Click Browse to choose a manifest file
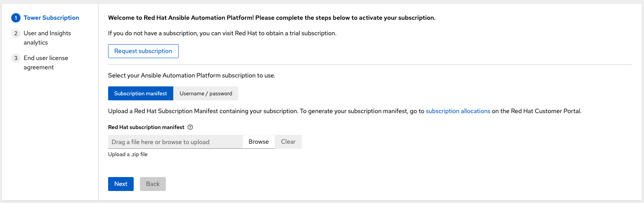Viewport: 644px width, 203px height. click(x=259, y=142)
